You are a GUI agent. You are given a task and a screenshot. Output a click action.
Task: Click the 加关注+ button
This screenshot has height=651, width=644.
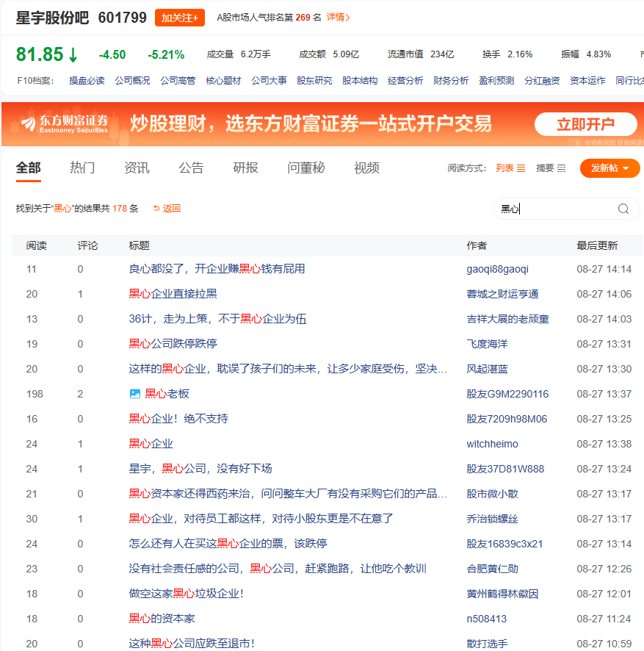(x=180, y=18)
